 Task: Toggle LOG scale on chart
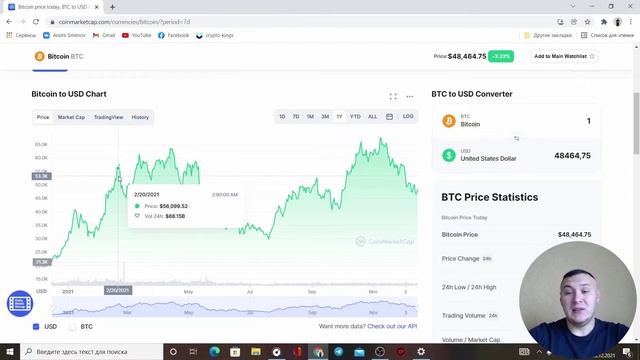tap(408, 117)
